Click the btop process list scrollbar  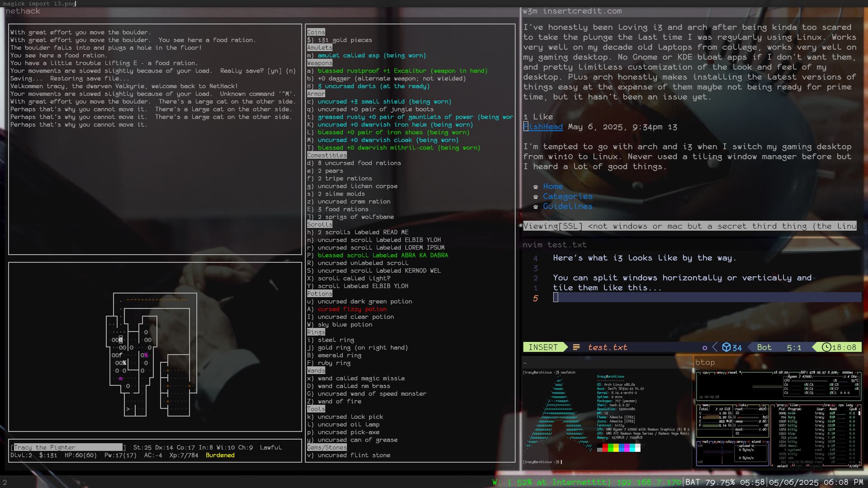pos(859,413)
